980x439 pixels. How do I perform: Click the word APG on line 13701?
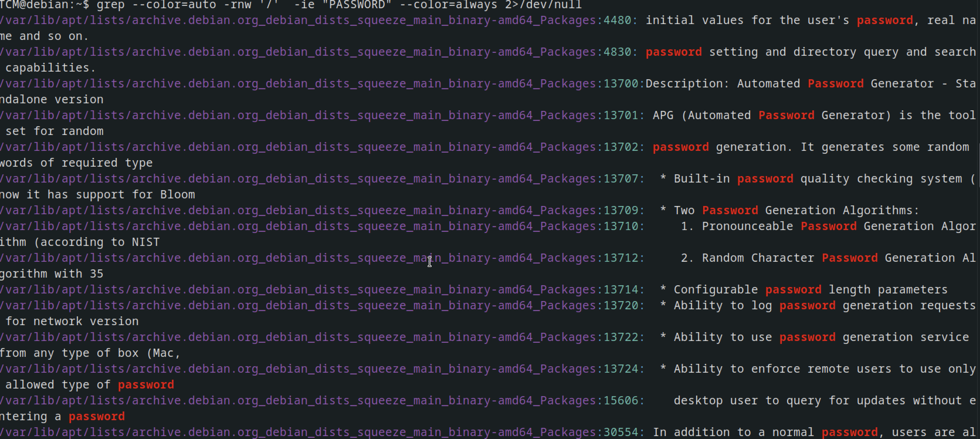pos(663,115)
